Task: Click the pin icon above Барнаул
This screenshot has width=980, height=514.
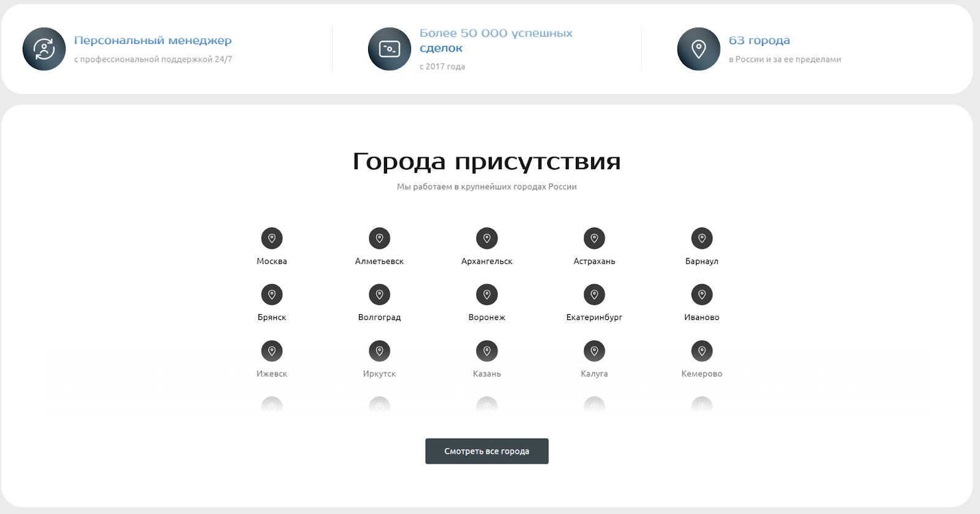Action: pyautogui.click(x=702, y=238)
